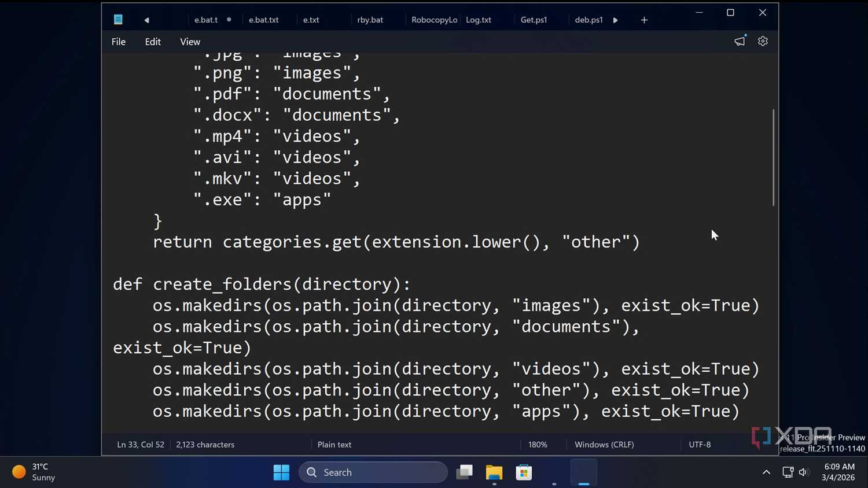Select the Log.txt tab
Viewport: 868px width, 488px height.
tap(479, 20)
